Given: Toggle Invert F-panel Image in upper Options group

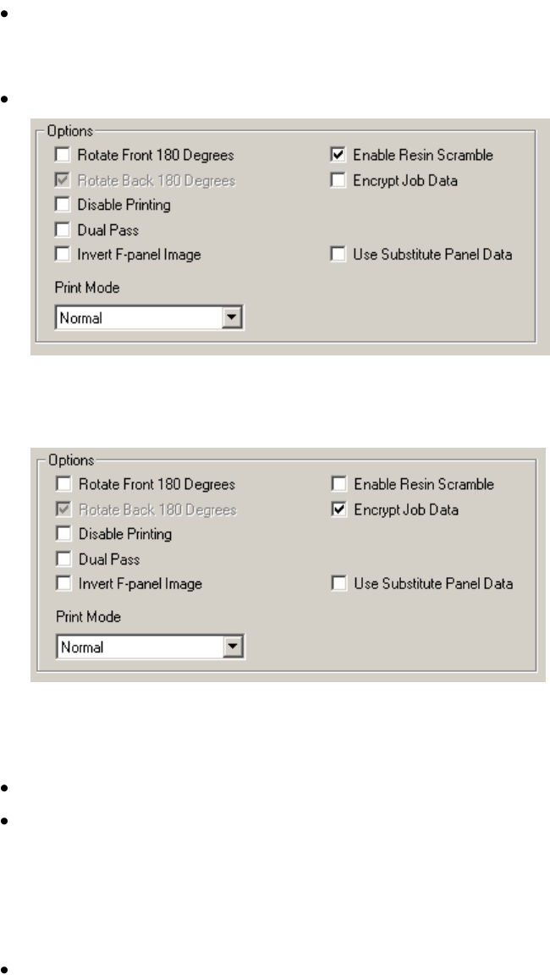Looking at the screenshot, I should pyautogui.click(x=63, y=255).
